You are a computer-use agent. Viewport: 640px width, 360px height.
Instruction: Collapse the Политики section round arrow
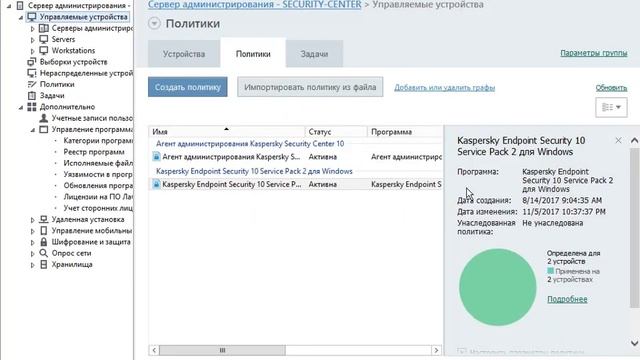(154, 24)
